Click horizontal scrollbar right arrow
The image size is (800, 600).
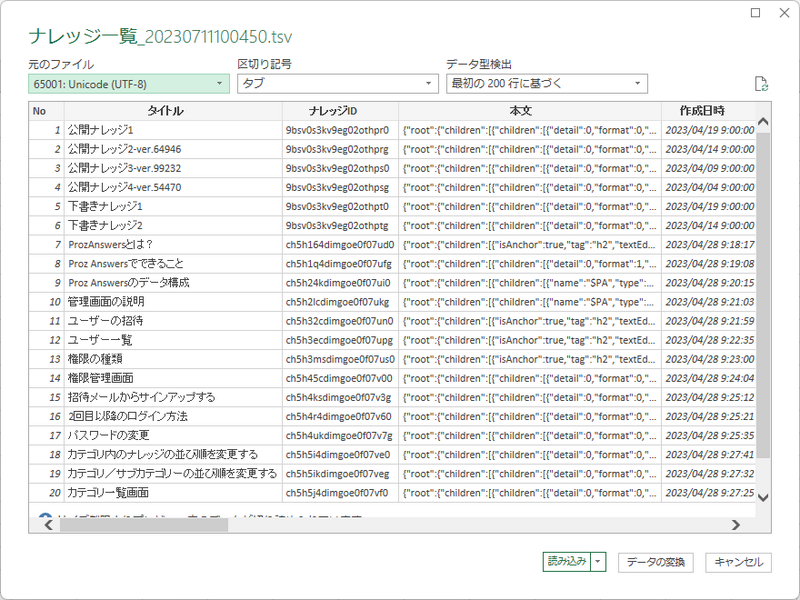pyautogui.click(x=736, y=524)
